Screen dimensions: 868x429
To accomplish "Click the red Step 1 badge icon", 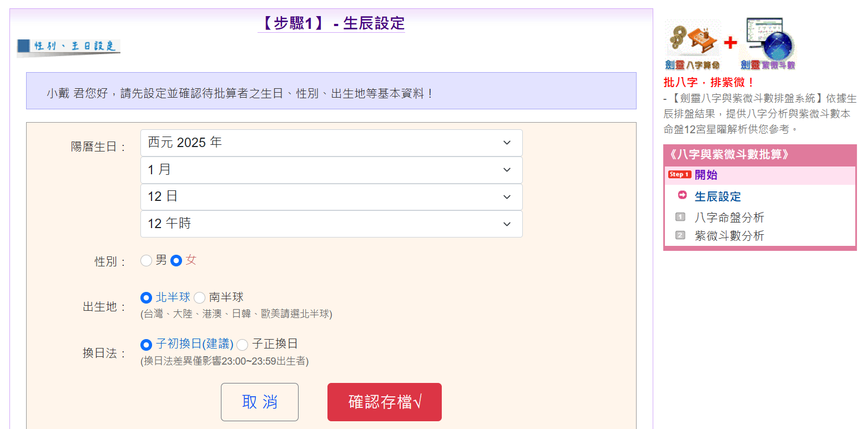I will (679, 174).
